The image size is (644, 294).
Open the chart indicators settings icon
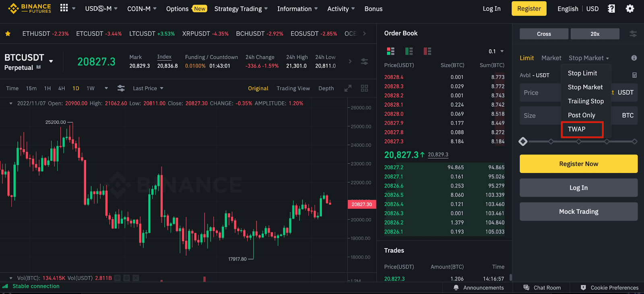(x=121, y=88)
